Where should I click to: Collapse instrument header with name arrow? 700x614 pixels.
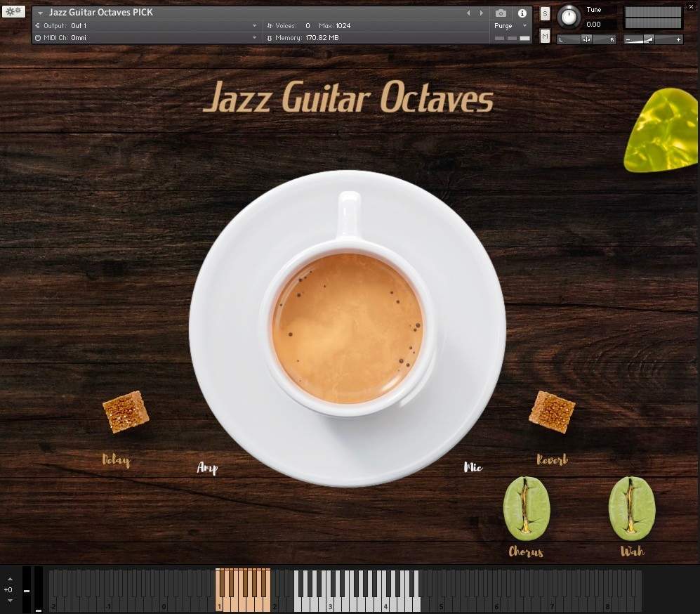(40, 13)
